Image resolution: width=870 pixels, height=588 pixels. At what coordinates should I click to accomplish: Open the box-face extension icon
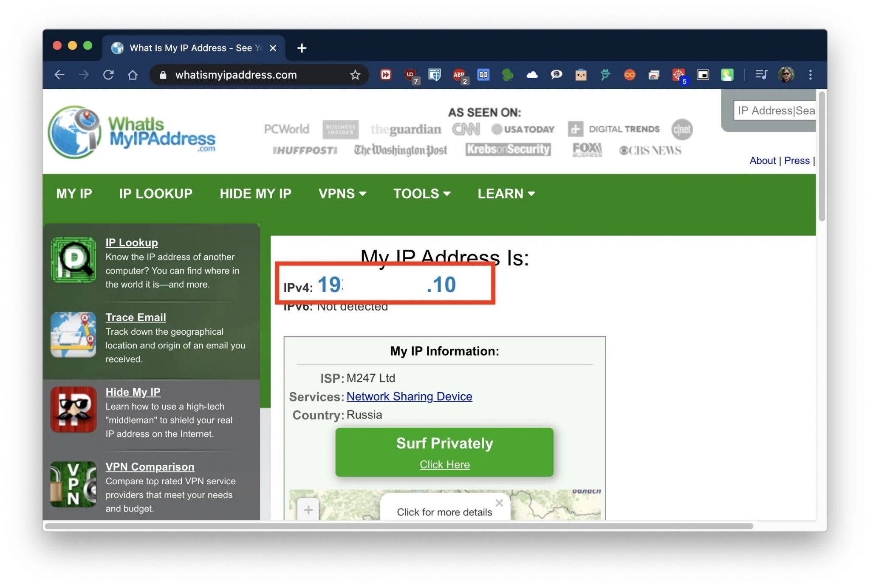581,75
